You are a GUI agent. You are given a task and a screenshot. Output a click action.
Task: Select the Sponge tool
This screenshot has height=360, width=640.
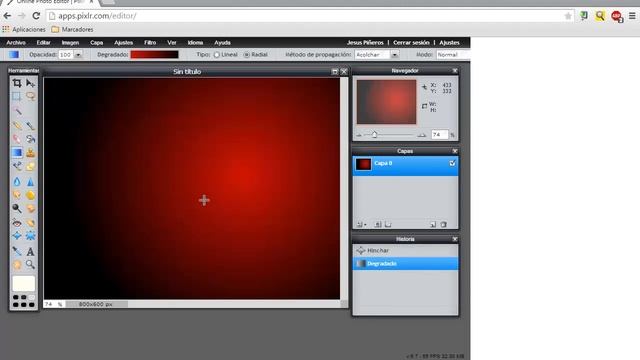(x=31, y=195)
